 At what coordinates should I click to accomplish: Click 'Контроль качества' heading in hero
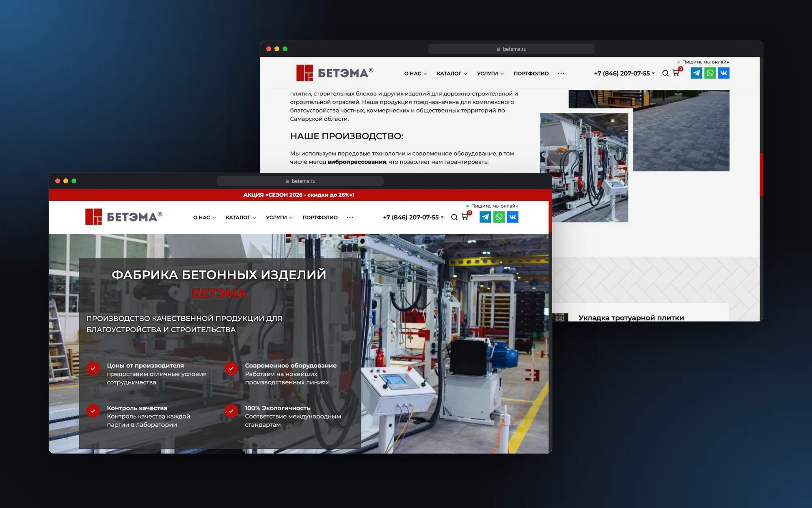[137, 408]
